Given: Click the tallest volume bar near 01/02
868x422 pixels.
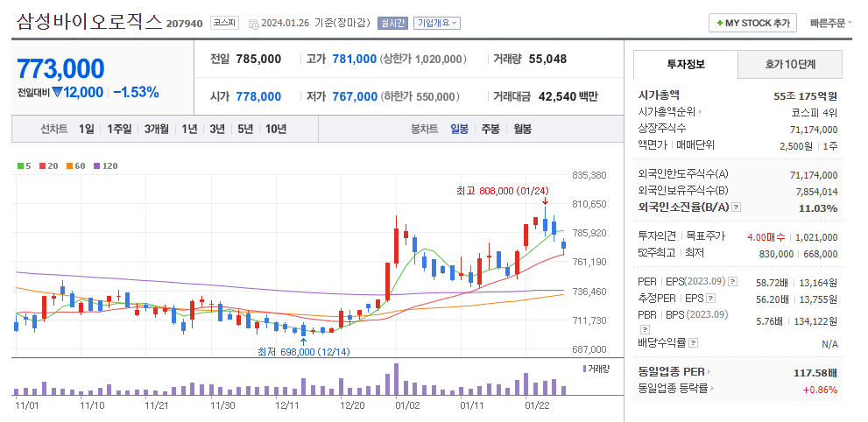Looking at the screenshot, I should tap(396, 379).
